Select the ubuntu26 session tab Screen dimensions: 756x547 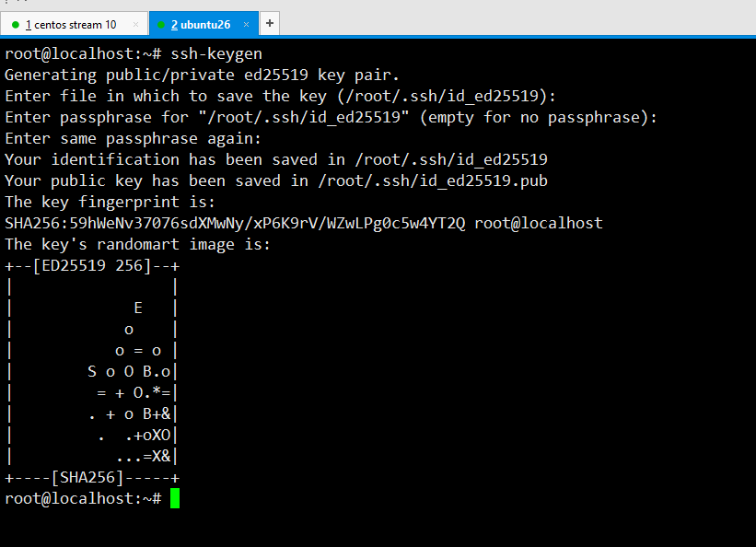click(201, 25)
